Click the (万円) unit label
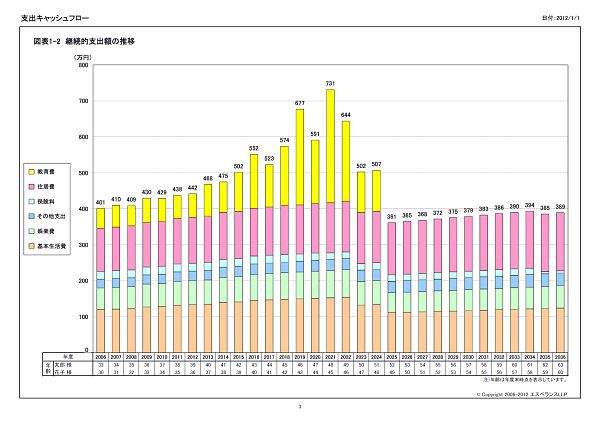Screen dimensions: 600x424 point(83,58)
